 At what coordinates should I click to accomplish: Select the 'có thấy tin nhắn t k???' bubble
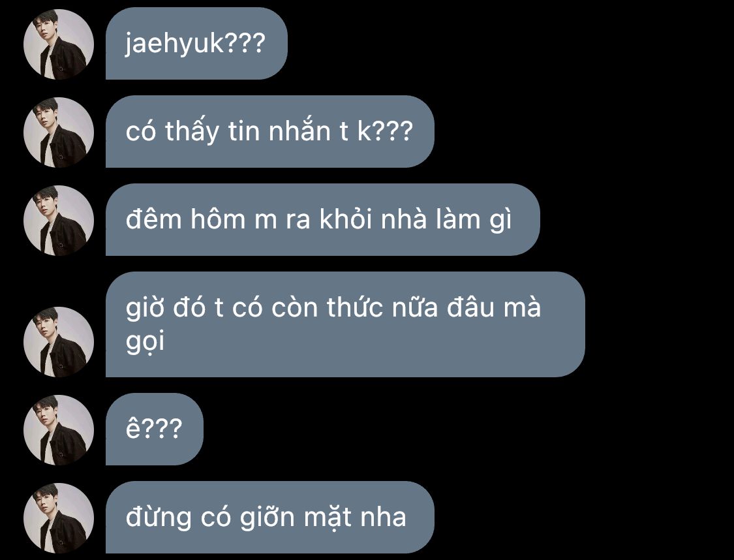[x=270, y=132]
